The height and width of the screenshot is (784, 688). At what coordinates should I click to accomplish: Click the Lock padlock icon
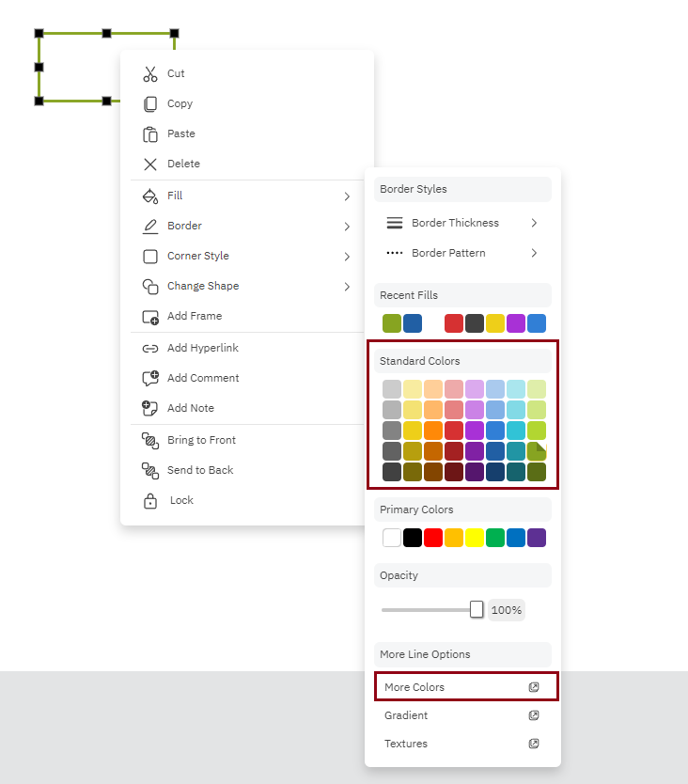pos(150,501)
